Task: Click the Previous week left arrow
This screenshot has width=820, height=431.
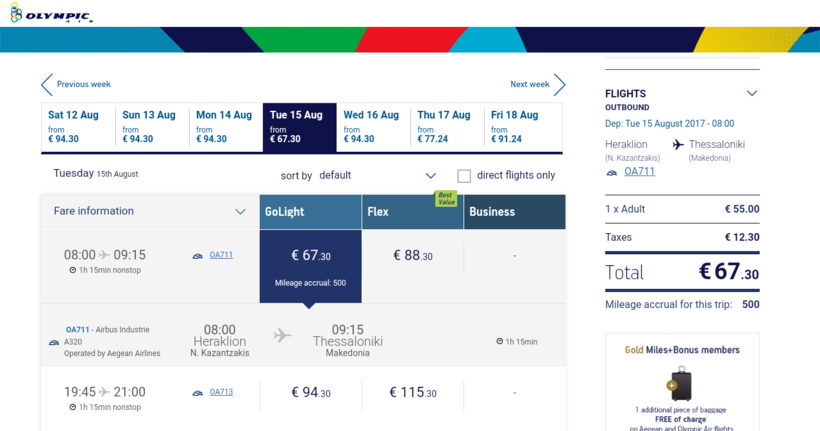Action: click(x=46, y=85)
